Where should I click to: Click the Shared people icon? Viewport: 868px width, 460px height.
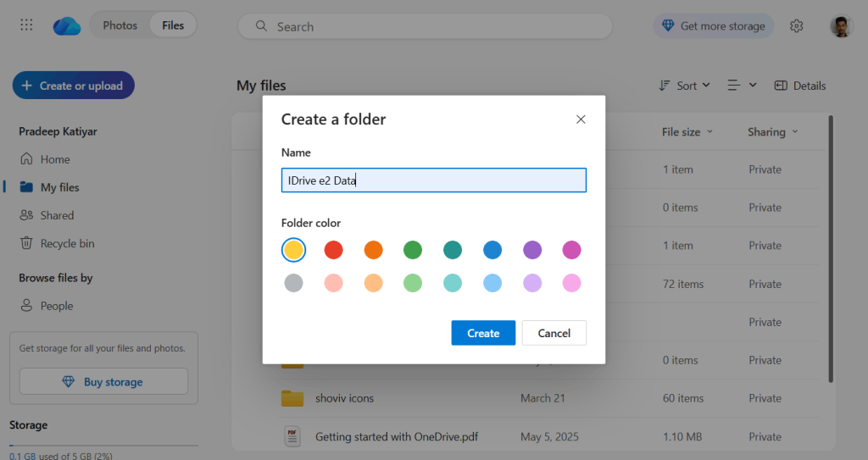point(26,215)
